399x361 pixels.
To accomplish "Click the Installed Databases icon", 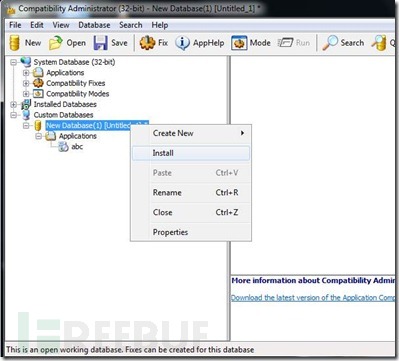I will tap(26, 104).
